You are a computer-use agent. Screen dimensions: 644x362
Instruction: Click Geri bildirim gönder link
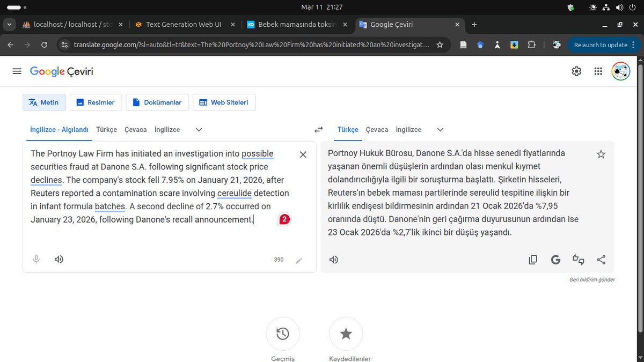tap(592, 280)
